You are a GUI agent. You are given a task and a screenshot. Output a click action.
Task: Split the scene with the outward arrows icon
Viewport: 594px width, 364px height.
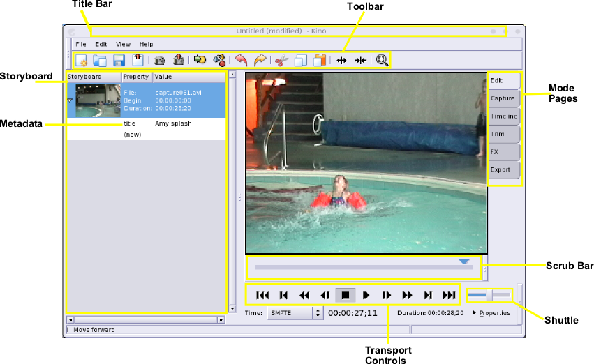(341, 61)
